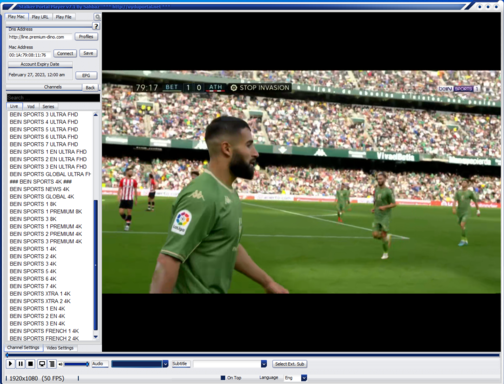Select BEIN SPORTS 3 PREMIUM 4K channel
The height and width of the screenshot is (384, 504).
click(46, 241)
